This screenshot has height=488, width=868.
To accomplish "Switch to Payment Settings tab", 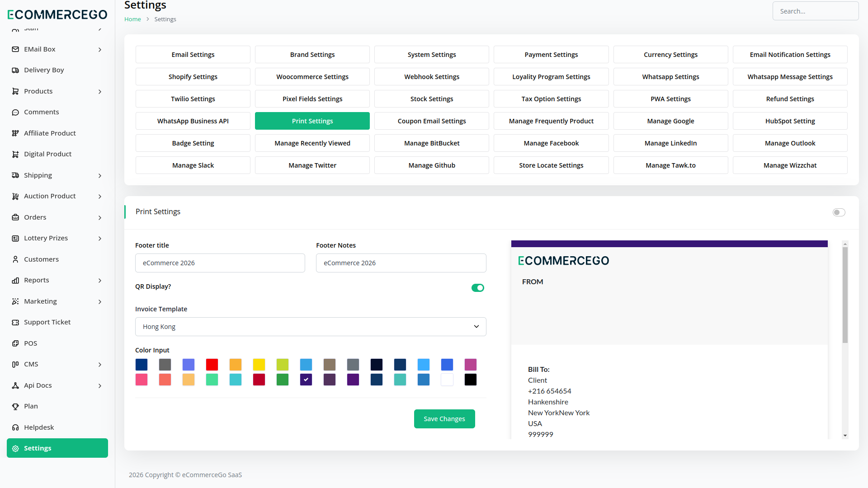I will click(551, 55).
